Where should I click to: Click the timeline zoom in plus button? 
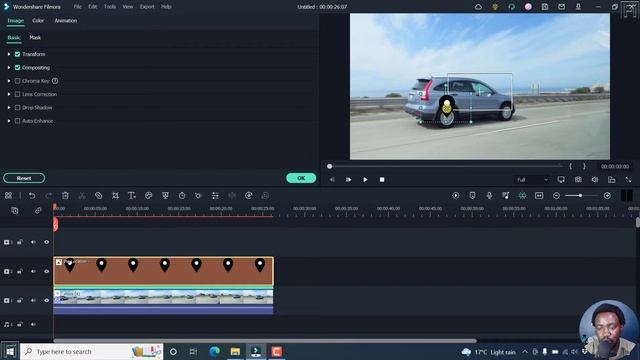click(607, 196)
